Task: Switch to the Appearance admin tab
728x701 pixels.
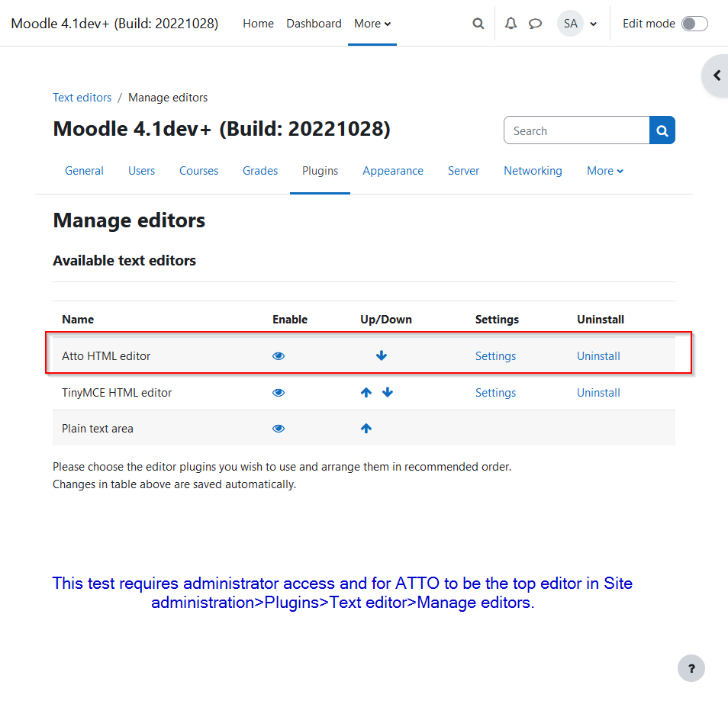Action: click(x=393, y=171)
